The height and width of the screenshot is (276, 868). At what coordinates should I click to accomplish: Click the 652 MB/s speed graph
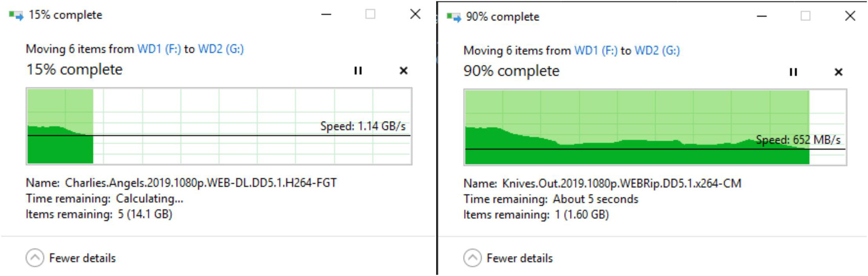(655, 127)
